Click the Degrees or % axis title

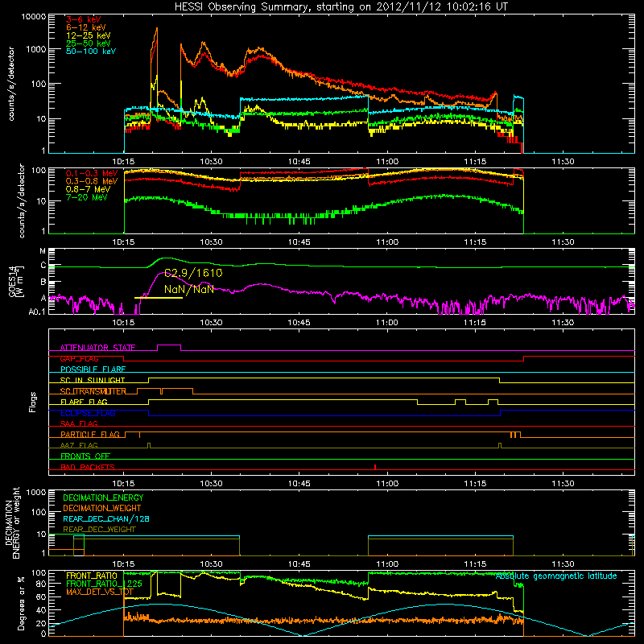pos(21,603)
